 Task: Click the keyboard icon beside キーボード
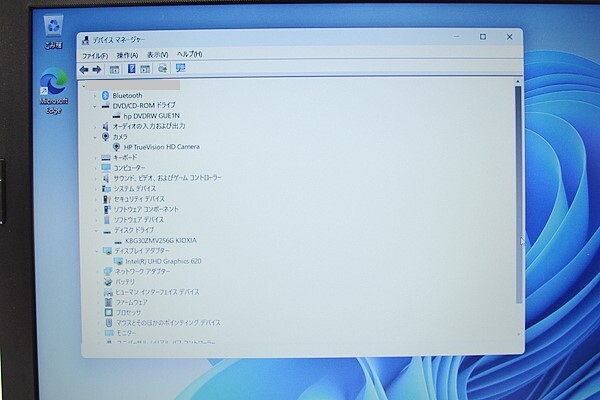click(106, 157)
